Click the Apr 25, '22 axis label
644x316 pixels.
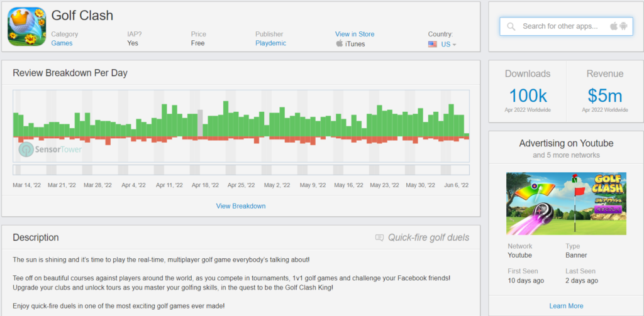click(241, 185)
